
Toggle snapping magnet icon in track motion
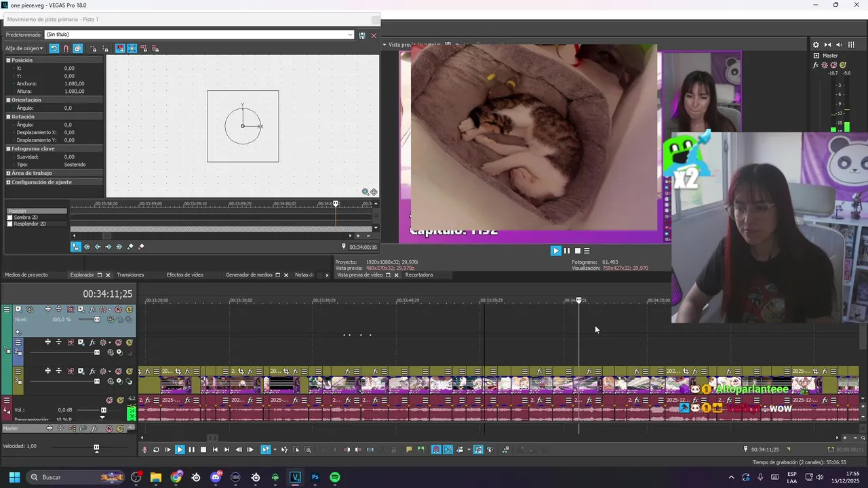[66, 49]
